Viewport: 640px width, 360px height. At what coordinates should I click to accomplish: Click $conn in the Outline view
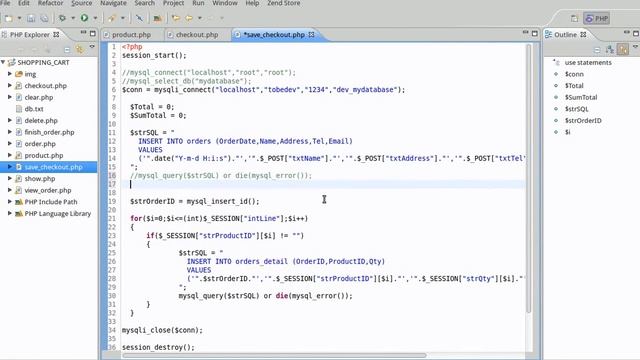tap(574, 74)
